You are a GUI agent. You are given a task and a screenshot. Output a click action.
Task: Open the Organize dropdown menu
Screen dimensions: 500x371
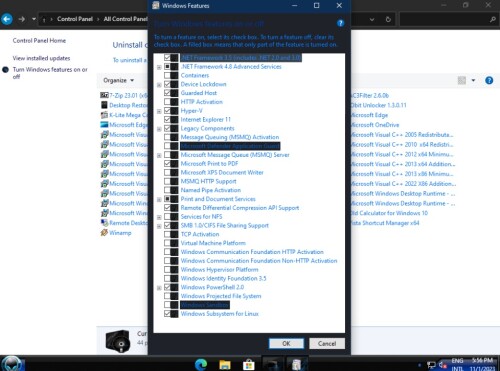pos(118,80)
